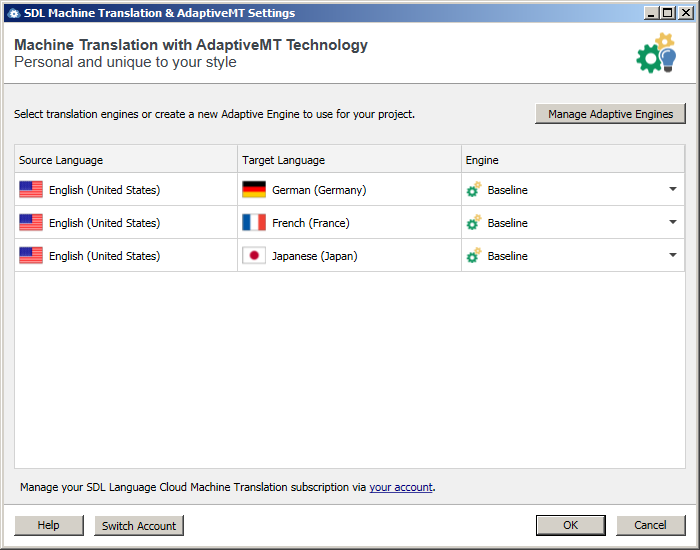Open the engine dropdown for Japanese (Japan)
The height and width of the screenshot is (550, 700).
tap(673, 255)
